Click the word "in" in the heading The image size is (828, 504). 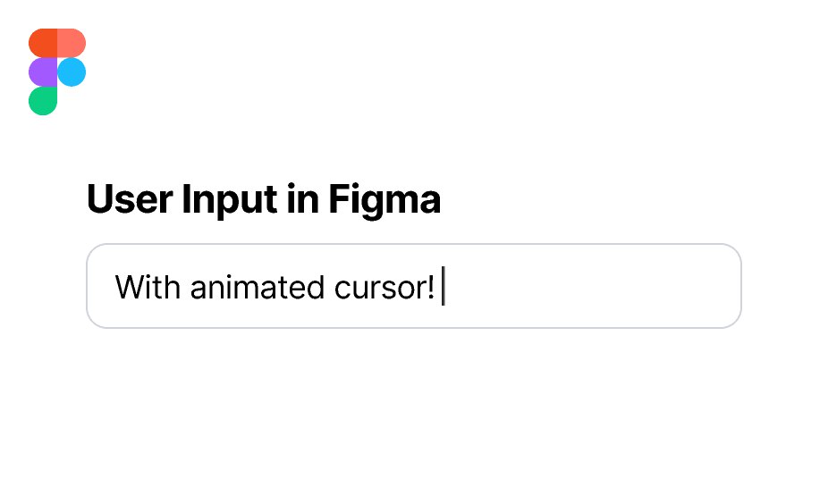click(303, 198)
